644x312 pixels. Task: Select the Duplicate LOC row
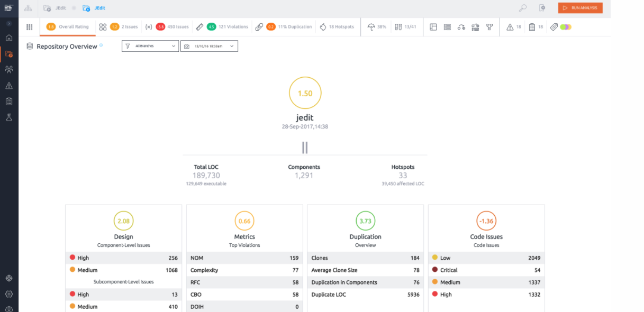point(365,295)
